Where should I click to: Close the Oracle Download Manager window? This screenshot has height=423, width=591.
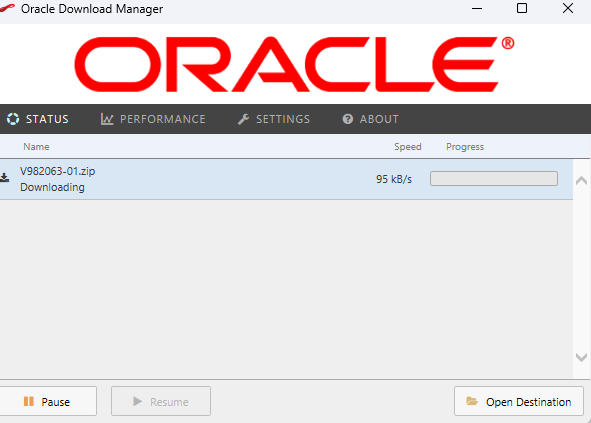coord(568,8)
